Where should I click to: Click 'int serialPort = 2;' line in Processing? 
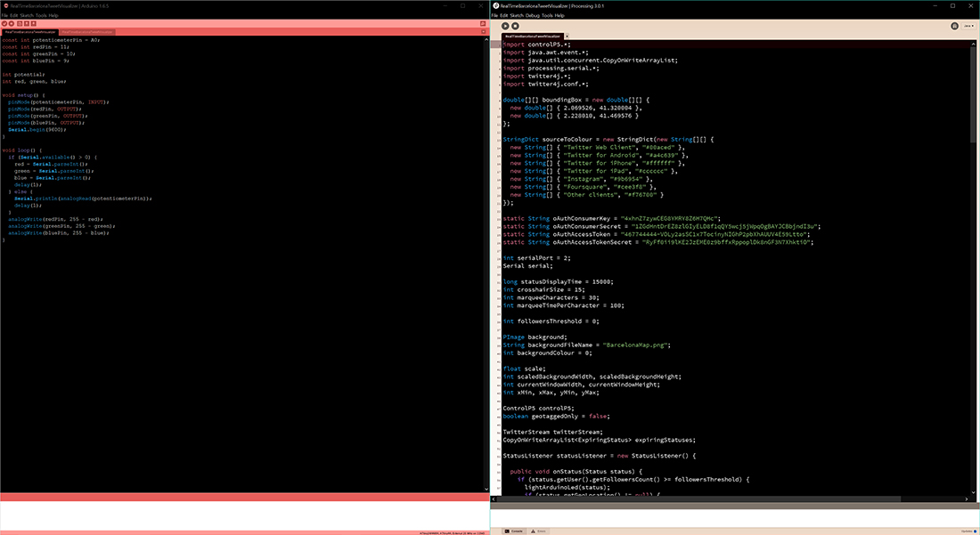pos(537,258)
